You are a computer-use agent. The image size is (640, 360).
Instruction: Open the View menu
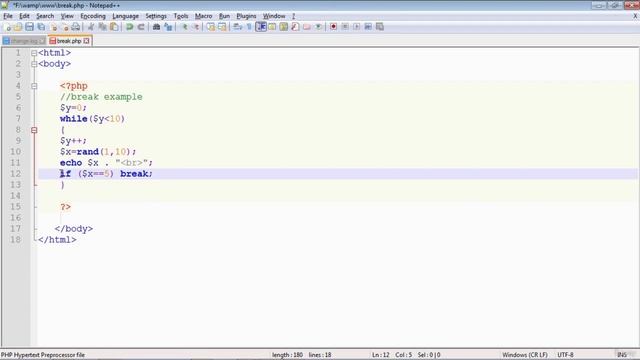(67, 16)
